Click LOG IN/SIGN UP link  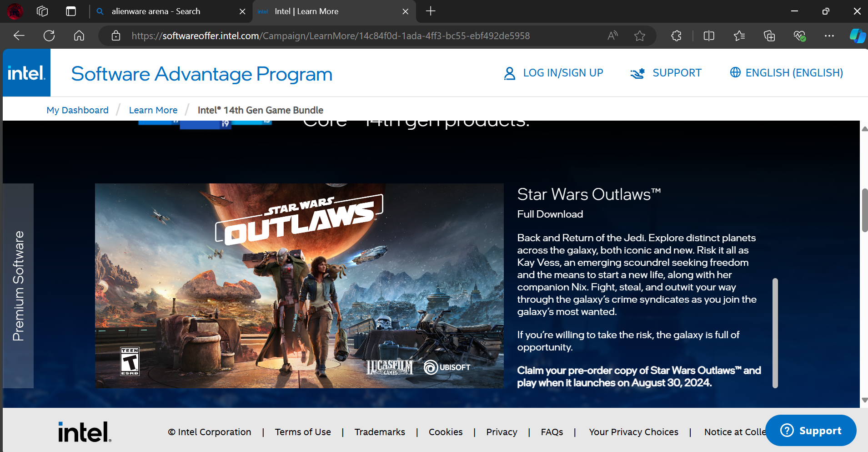563,73
